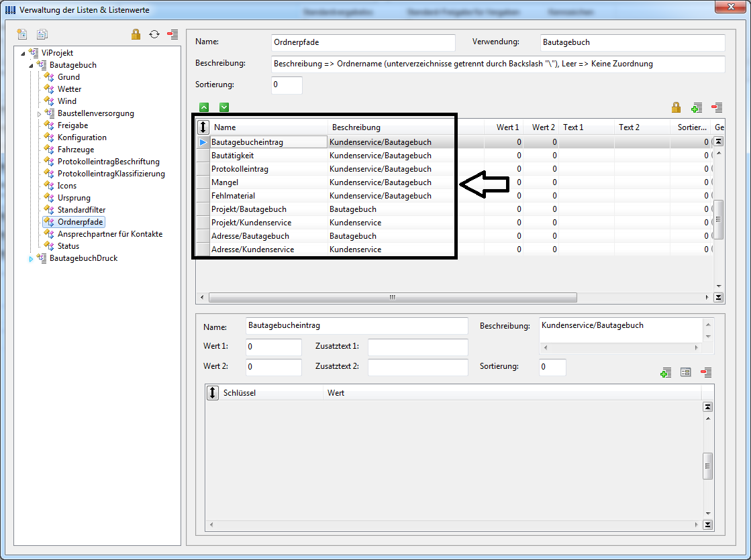
Task: Click the top Name field containing Ordnerpfade
Action: pos(363,43)
